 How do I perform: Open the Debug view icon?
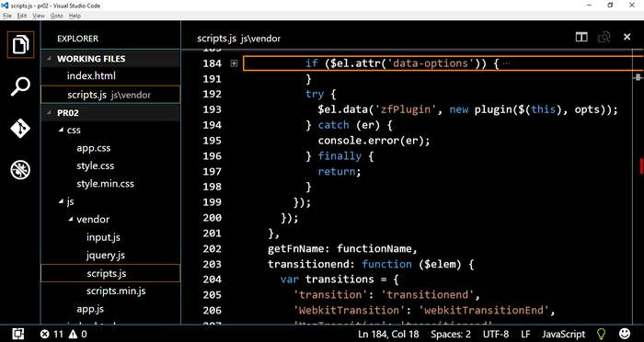[20, 170]
